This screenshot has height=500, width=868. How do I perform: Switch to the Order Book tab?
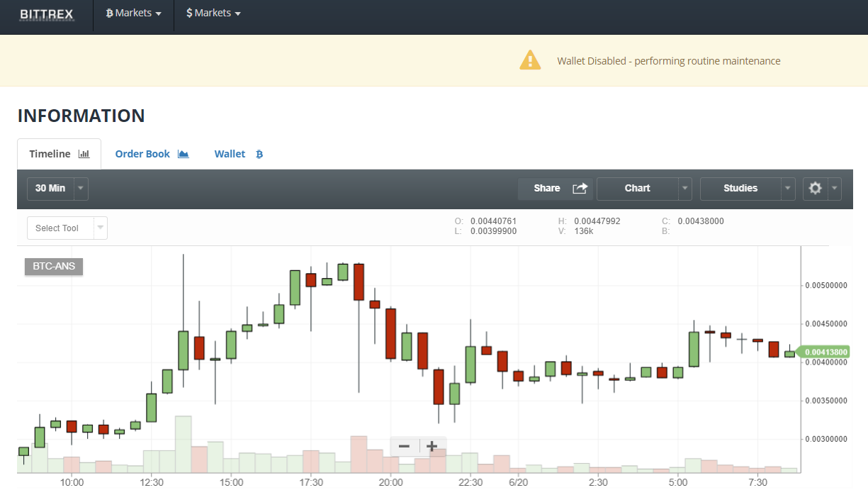[142, 153]
